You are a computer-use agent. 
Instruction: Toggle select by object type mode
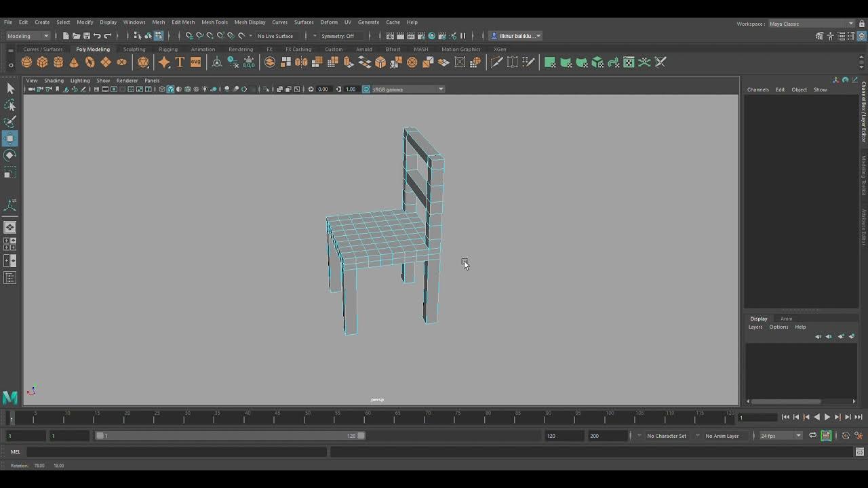(148, 36)
